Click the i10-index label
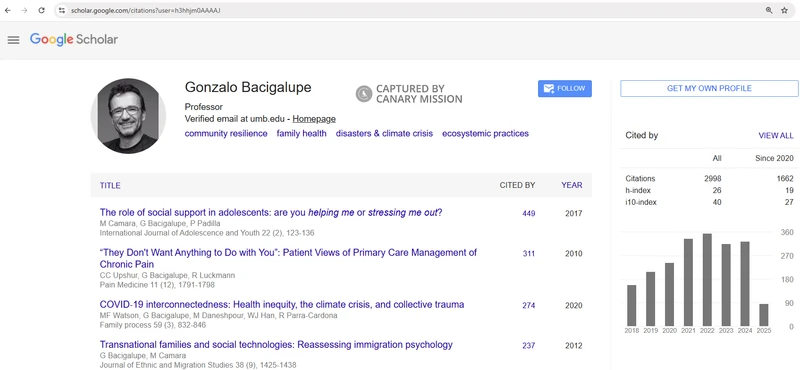 (641, 202)
